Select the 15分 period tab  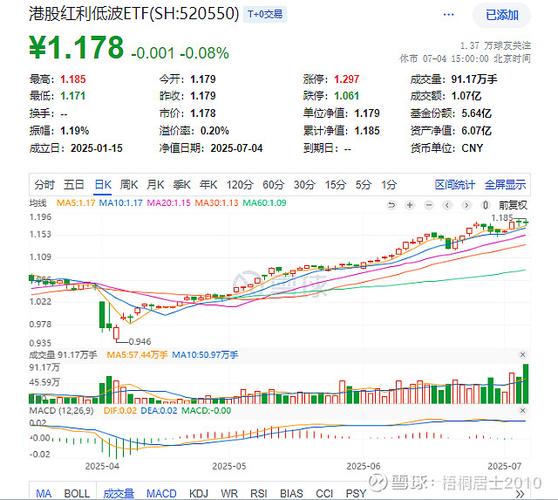click(335, 185)
